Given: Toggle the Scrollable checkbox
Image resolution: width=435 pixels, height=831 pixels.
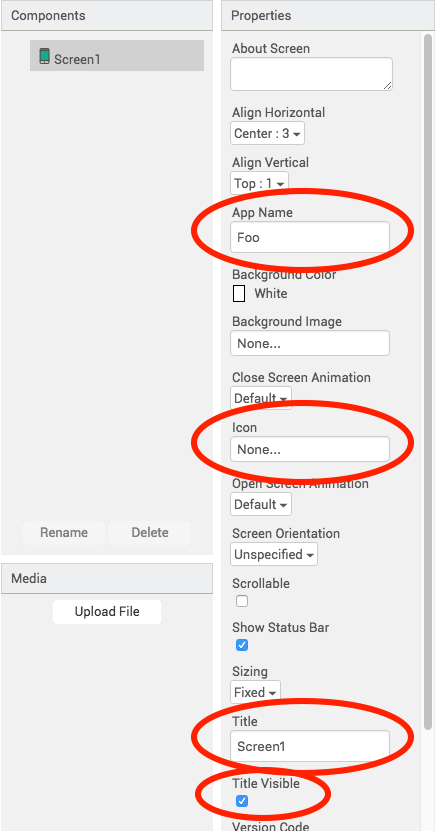Looking at the screenshot, I should tap(242, 601).
